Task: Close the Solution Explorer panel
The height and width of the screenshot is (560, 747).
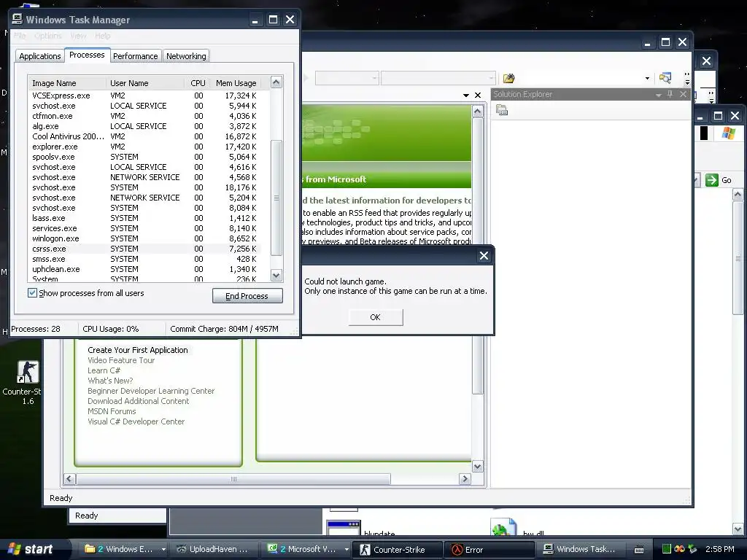Action: tap(683, 94)
